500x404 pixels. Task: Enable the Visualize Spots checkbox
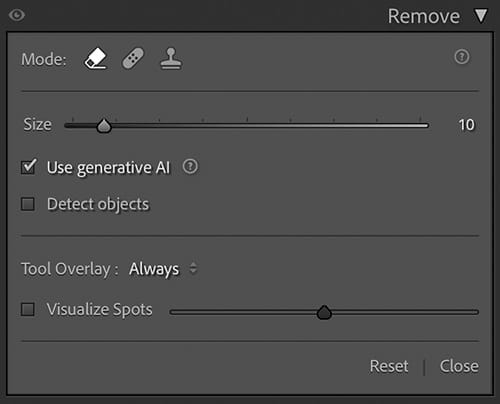tap(28, 309)
